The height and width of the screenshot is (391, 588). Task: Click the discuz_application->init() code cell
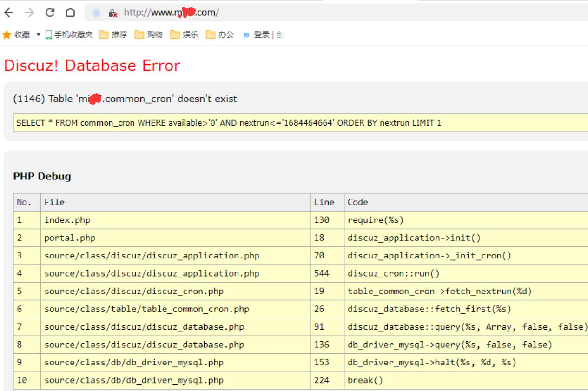pyautogui.click(x=466, y=238)
